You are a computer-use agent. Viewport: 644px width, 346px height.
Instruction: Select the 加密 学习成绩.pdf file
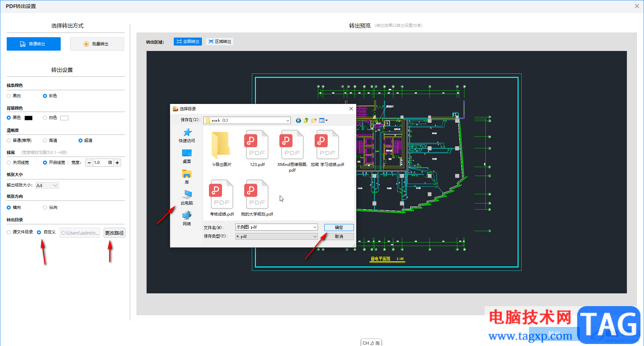(327, 149)
